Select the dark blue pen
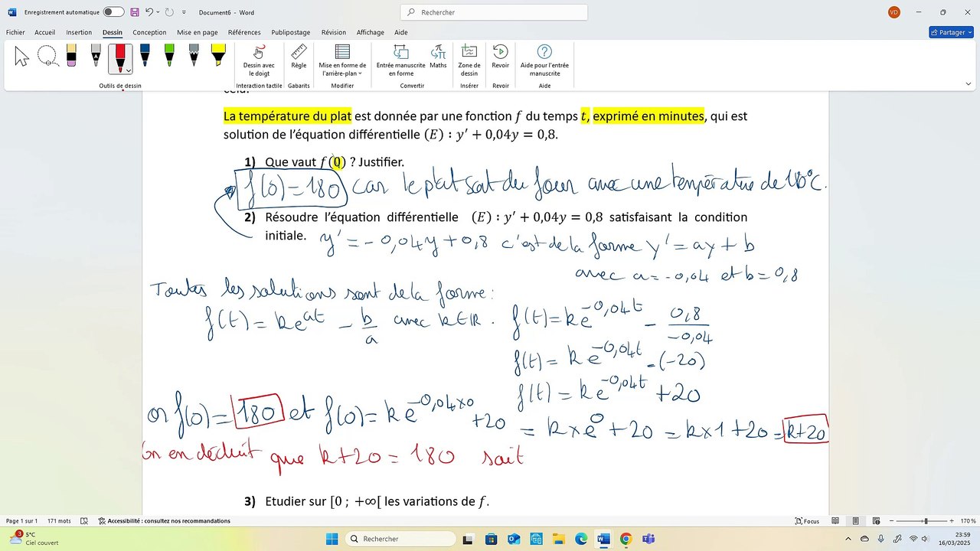980x551 pixels. [x=145, y=56]
